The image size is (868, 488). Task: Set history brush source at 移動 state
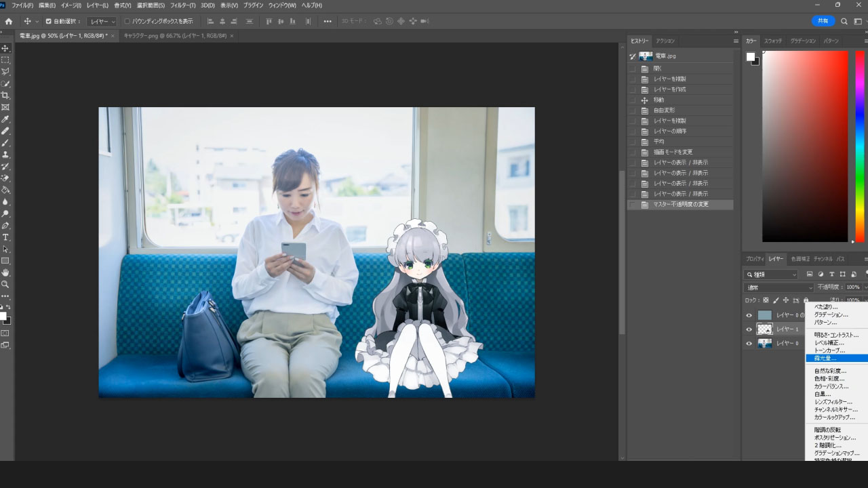[633, 100]
